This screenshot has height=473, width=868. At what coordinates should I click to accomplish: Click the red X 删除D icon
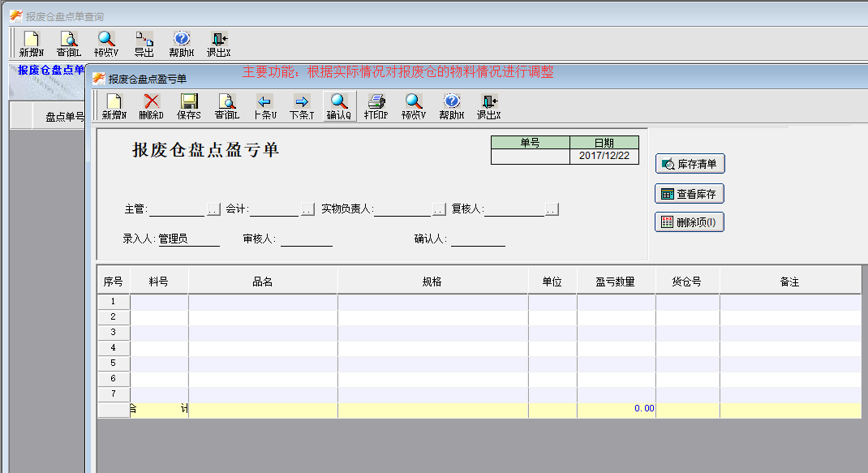pos(151,107)
